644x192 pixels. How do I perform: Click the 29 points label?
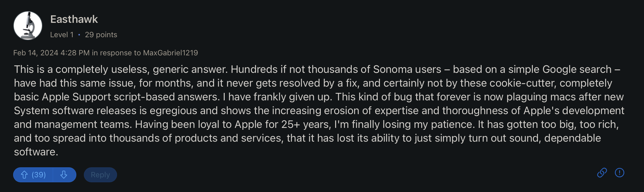pos(101,35)
